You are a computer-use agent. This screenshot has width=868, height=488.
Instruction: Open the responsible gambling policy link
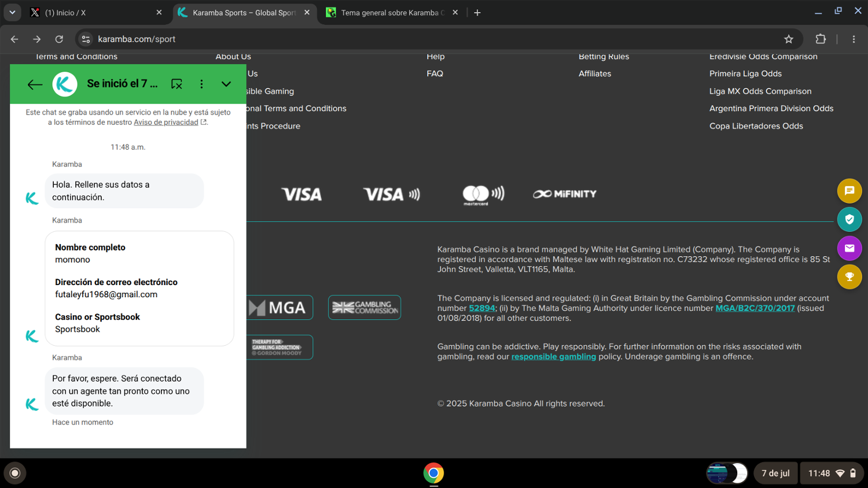553,357
